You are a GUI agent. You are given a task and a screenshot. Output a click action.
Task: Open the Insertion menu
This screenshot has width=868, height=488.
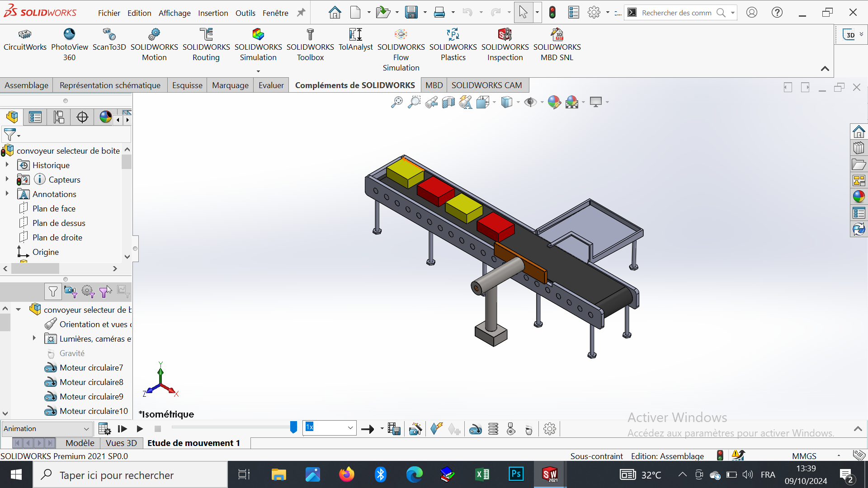(213, 13)
